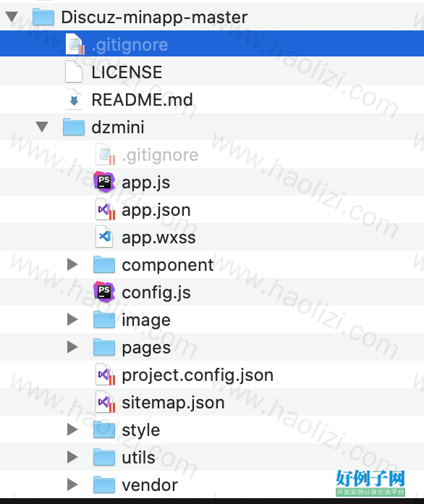Click the image folder icon
424x504 pixels.
(x=104, y=319)
